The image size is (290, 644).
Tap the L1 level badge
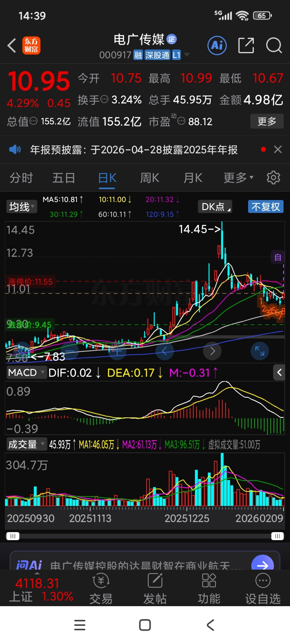[176, 55]
